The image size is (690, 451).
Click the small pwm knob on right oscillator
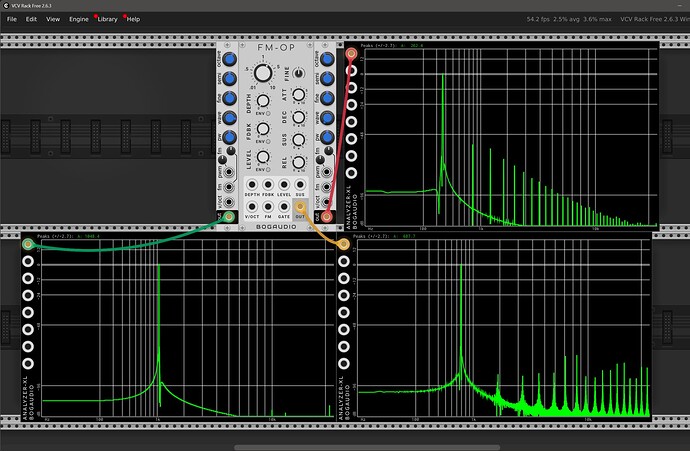320,160
